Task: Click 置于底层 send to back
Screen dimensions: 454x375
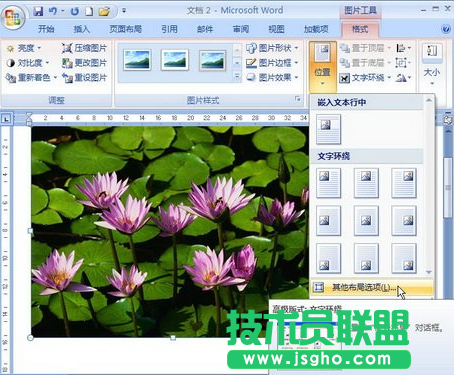Action: point(365,63)
